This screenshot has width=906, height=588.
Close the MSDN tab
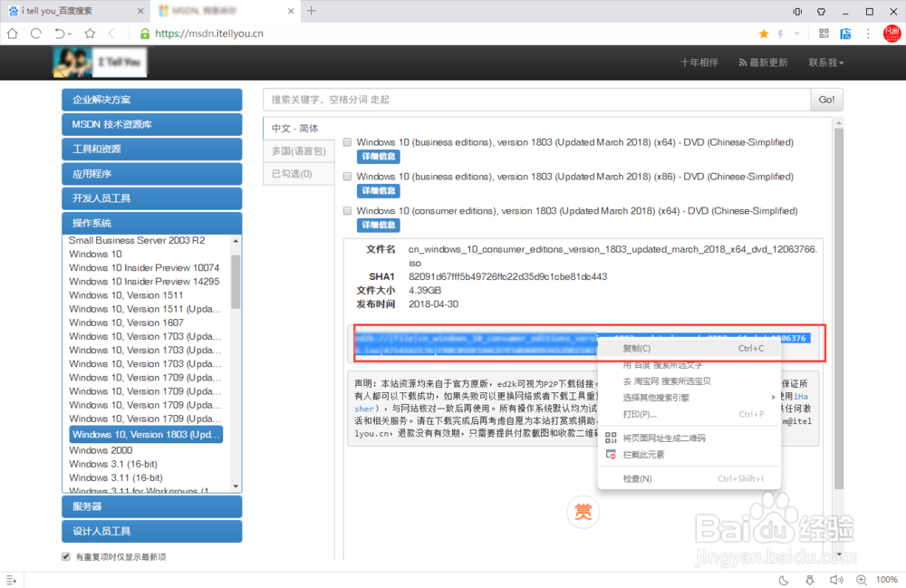coord(291,11)
